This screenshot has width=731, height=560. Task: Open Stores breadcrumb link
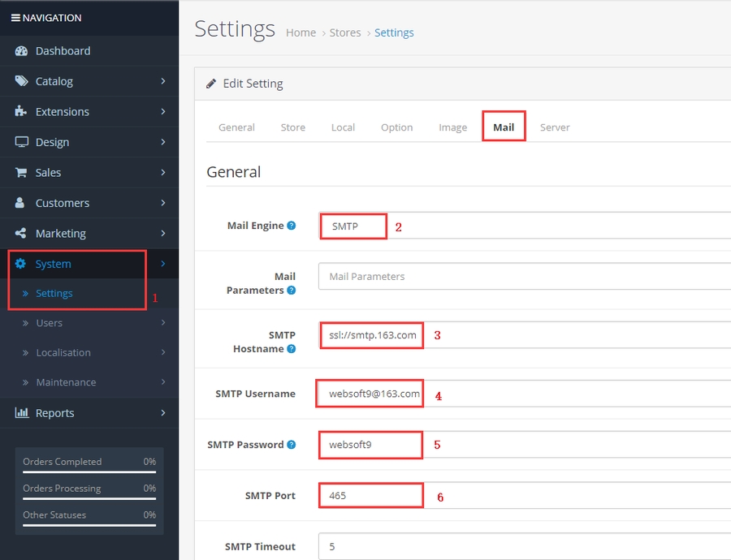pyautogui.click(x=345, y=32)
